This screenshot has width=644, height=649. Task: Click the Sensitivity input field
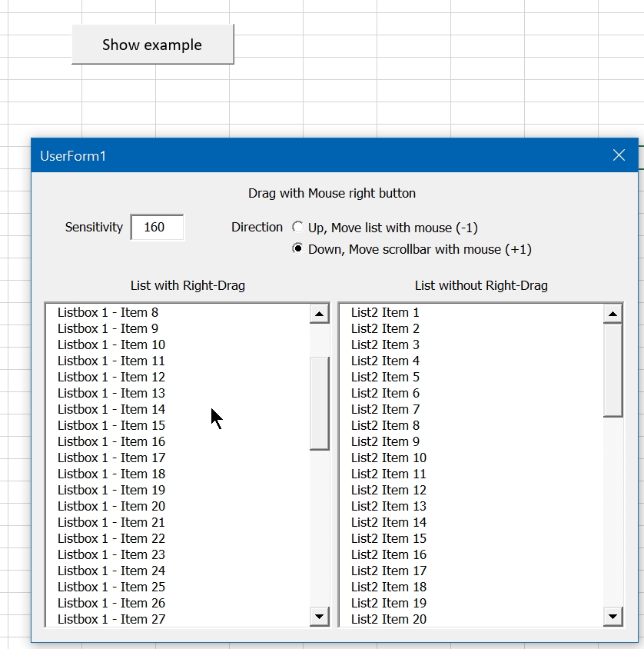click(157, 228)
